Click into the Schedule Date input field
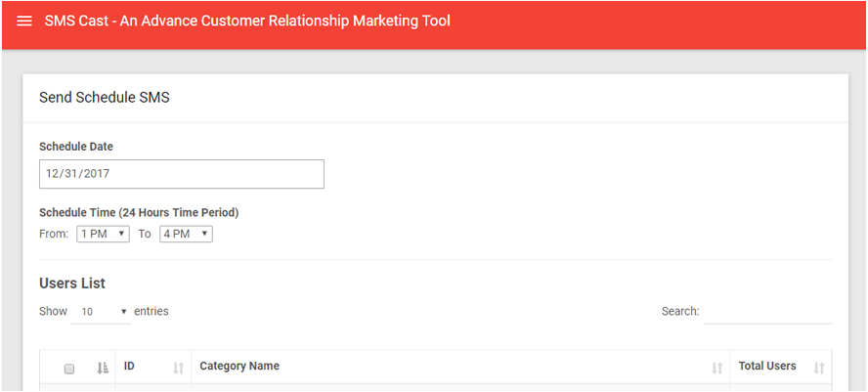This screenshot has width=868, height=392. click(182, 174)
